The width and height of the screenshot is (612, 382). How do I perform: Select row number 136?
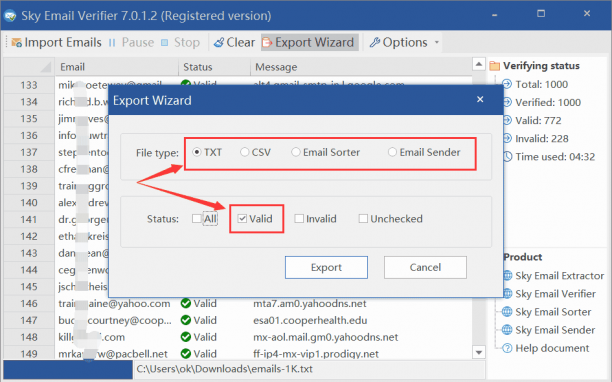point(29,135)
